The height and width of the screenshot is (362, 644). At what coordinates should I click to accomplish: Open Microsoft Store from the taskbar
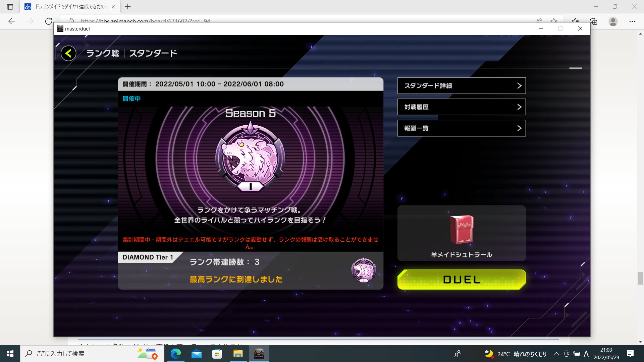pos(217,354)
